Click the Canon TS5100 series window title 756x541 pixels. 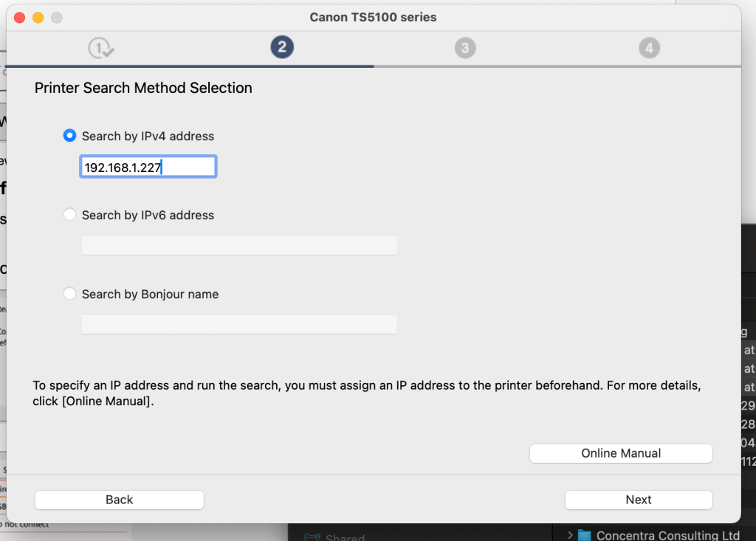(x=373, y=18)
